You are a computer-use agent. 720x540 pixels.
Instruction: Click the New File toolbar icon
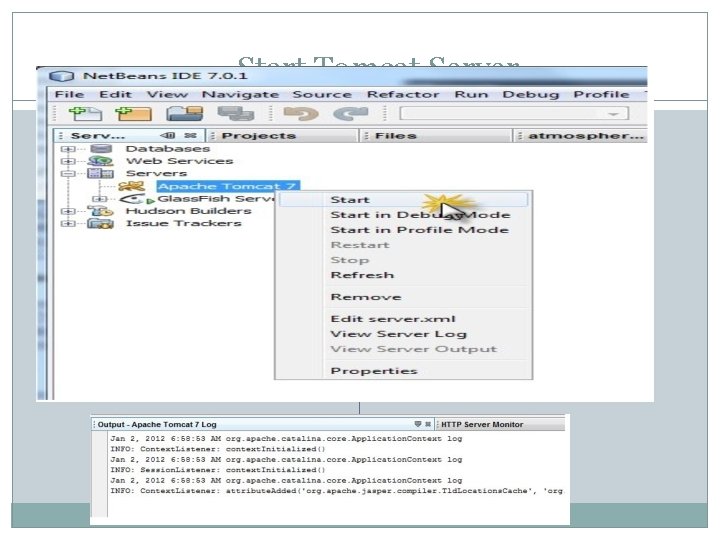[85, 113]
